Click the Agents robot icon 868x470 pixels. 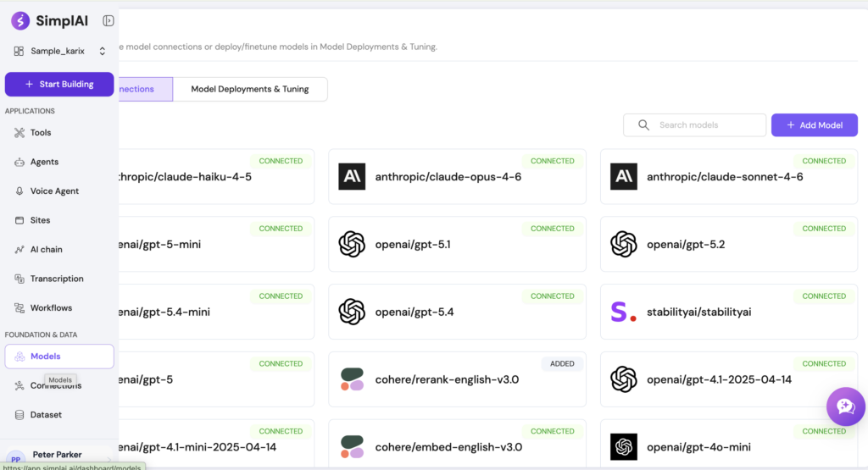pos(19,162)
